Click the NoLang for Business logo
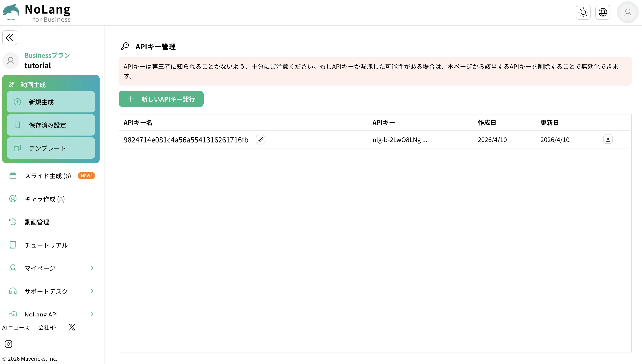The height and width of the screenshot is (364, 642). pos(37,13)
